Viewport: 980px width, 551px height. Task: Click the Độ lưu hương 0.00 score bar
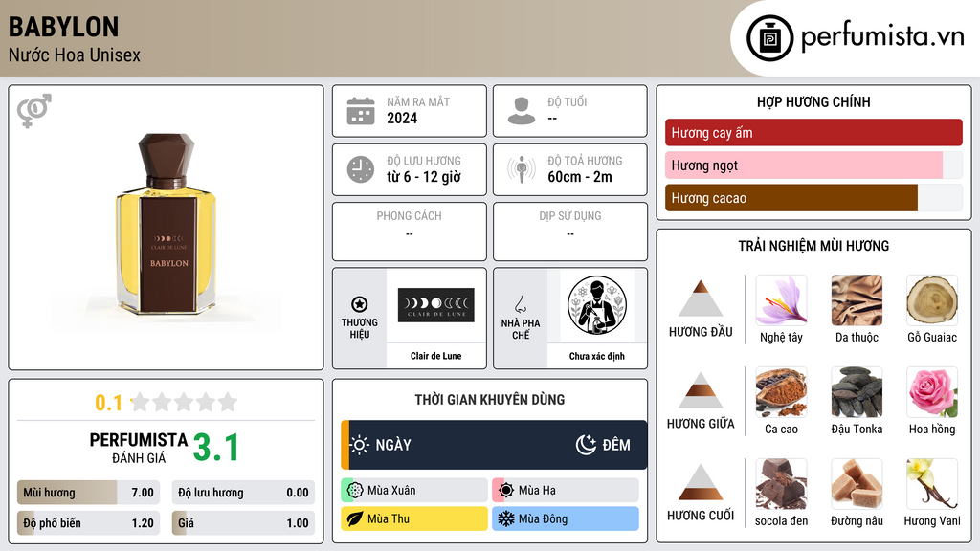pos(243,493)
